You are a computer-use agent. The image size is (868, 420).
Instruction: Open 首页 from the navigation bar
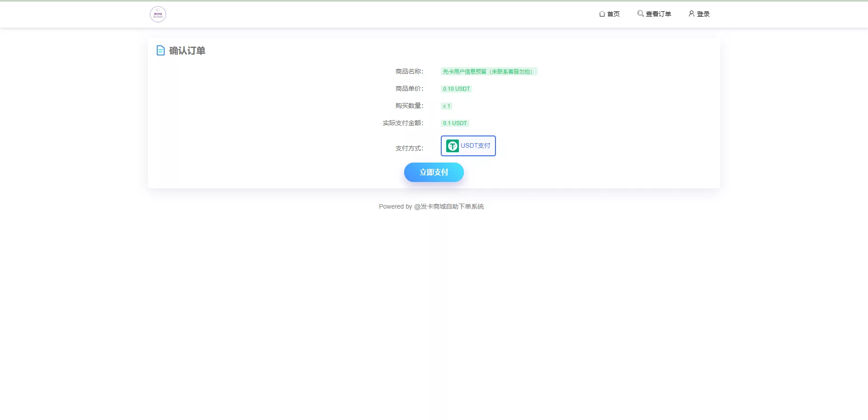(x=613, y=14)
